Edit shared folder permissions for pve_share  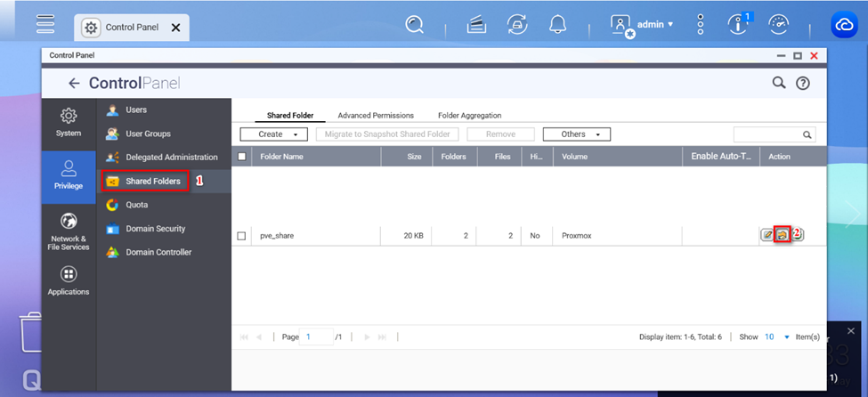pyautogui.click(x=783, y=235)
